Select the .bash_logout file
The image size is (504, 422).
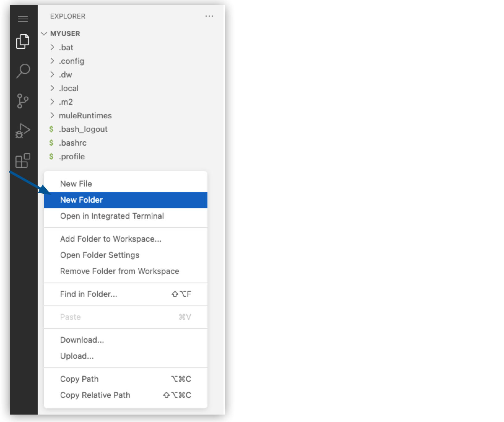(82, 129)
